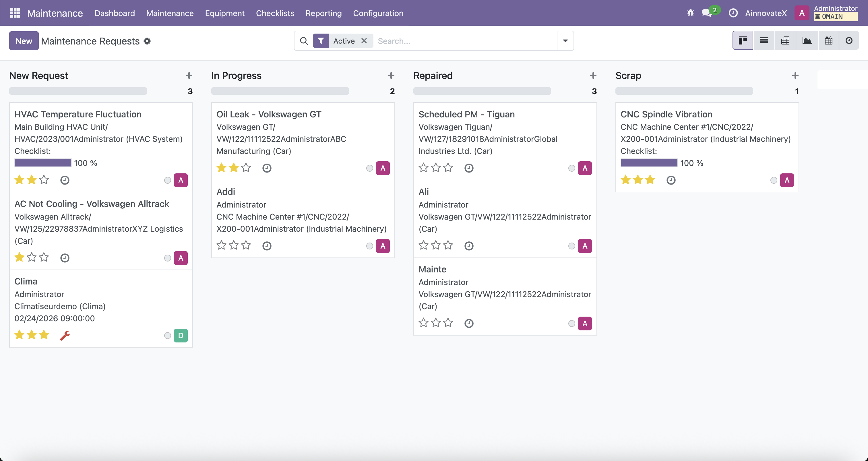Screen dimensions: 868x461
Task: Set third star priority on Addi card
Action: [x=246, y=245]
